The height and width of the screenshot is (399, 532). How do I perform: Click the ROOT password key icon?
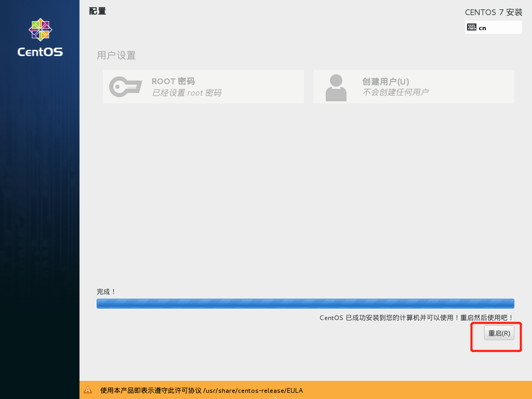point(125,87)
